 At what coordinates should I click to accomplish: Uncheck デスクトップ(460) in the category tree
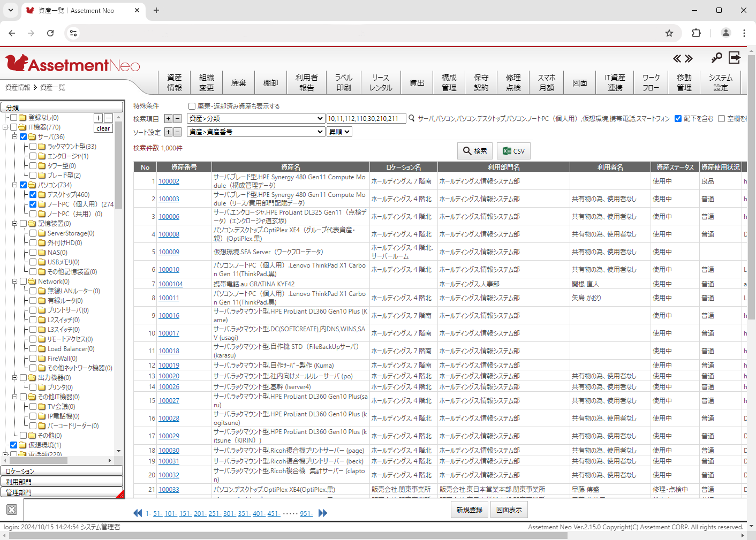coord(33,194)
